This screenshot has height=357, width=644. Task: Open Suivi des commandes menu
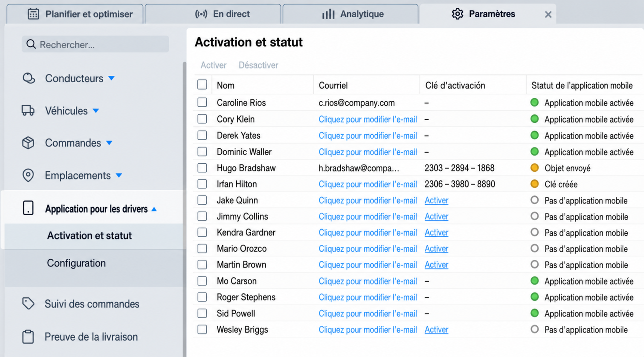[92, 304]
